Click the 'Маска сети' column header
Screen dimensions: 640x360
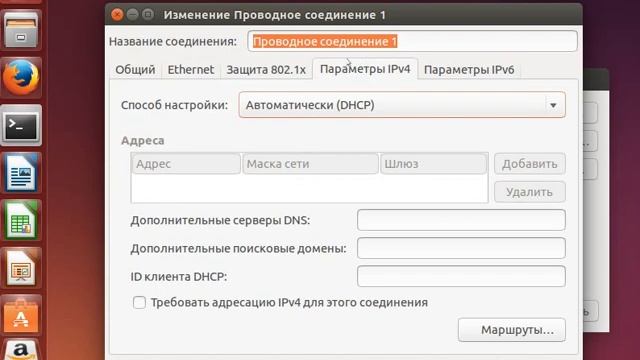point(310,164)
